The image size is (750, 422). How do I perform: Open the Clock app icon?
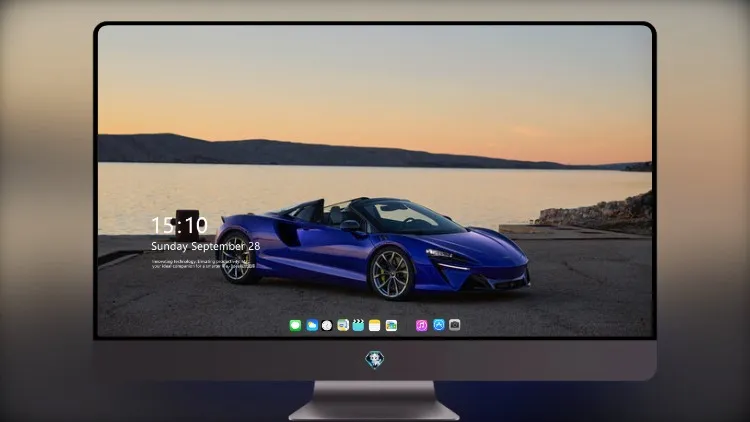click(327, 325)
